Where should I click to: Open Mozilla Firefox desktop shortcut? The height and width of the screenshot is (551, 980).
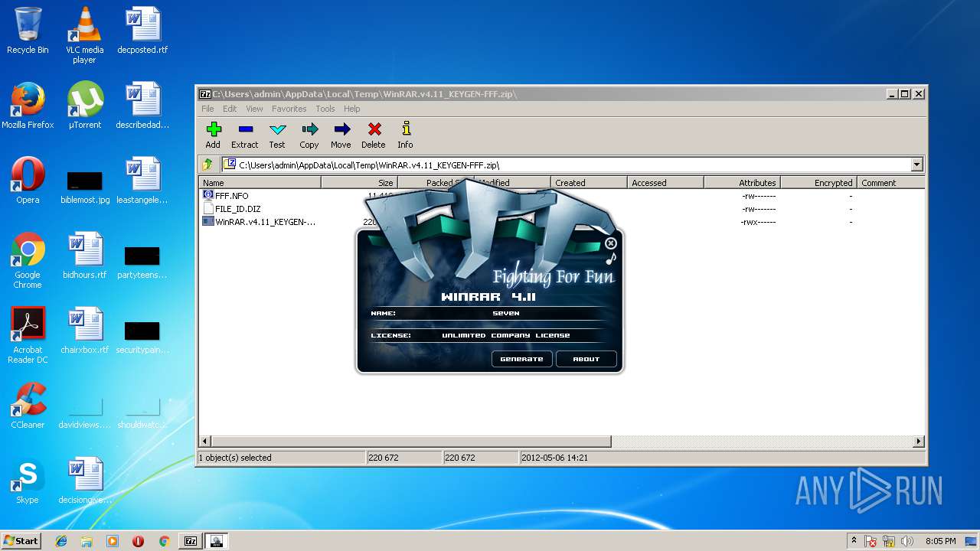point(28,106)
